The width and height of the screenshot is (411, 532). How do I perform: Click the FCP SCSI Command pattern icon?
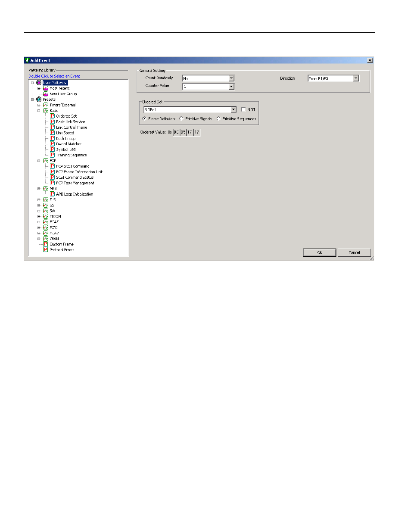52,166
